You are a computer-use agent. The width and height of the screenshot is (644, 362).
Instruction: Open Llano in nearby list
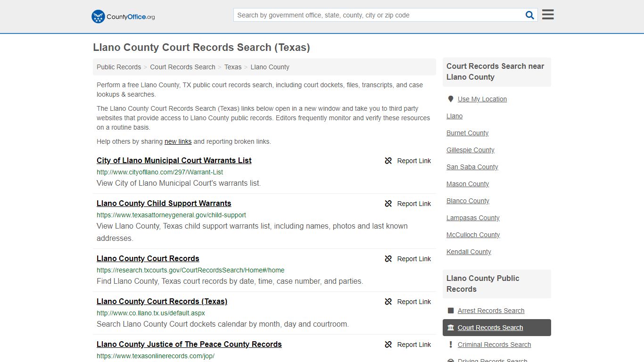(x=454, y=116)
